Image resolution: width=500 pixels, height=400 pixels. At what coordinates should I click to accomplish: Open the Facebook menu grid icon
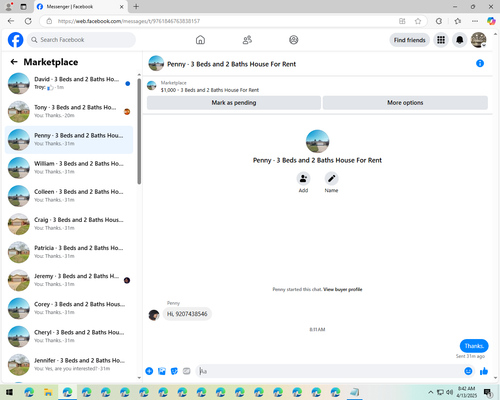point(441,40)
